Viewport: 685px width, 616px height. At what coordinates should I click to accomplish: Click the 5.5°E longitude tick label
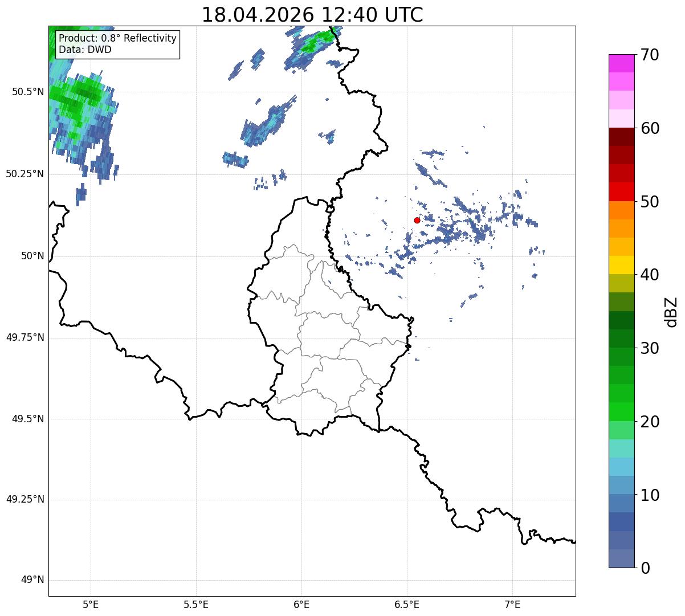coord(196,604)
